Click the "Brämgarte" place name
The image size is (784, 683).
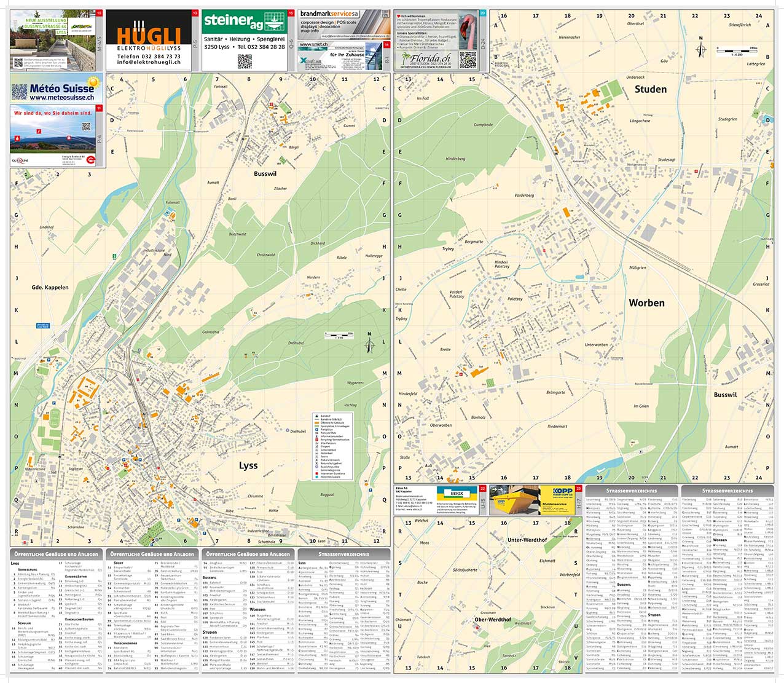tap(555, 392)
